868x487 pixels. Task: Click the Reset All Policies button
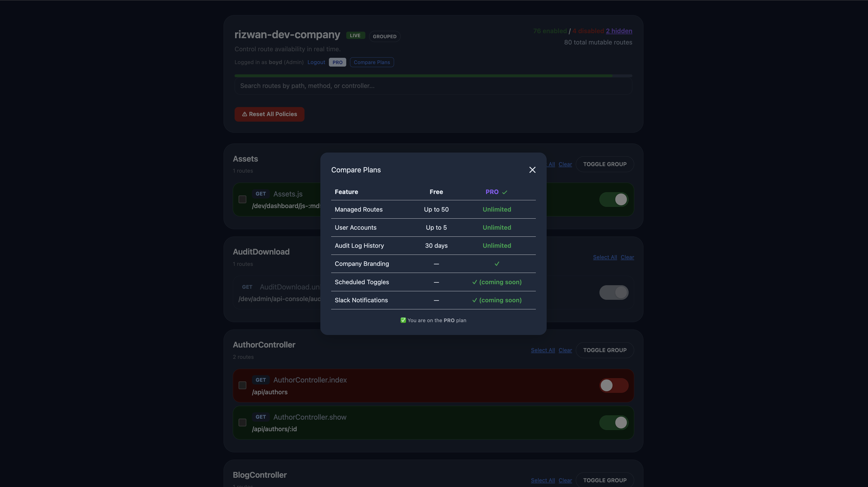(x=269, y=114)
